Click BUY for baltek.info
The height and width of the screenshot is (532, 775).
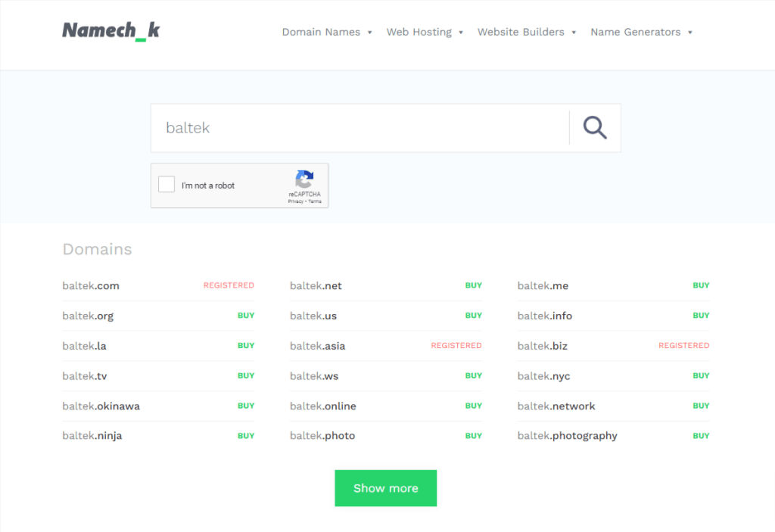[701, 316]
